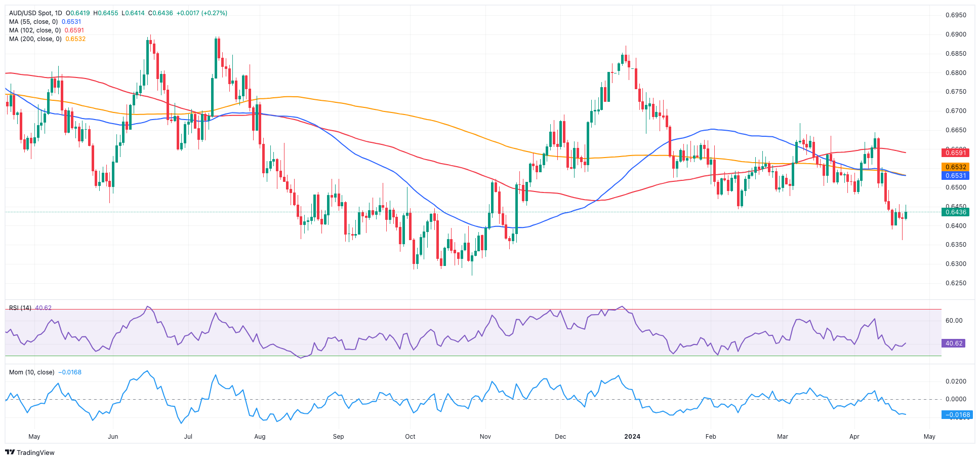Click the TradingView logo icon

pos(10,452)
